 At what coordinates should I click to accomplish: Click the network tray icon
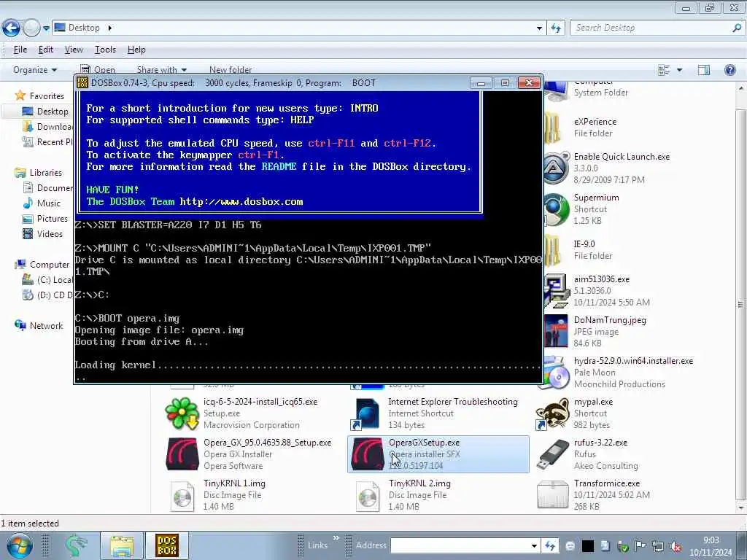658,545
